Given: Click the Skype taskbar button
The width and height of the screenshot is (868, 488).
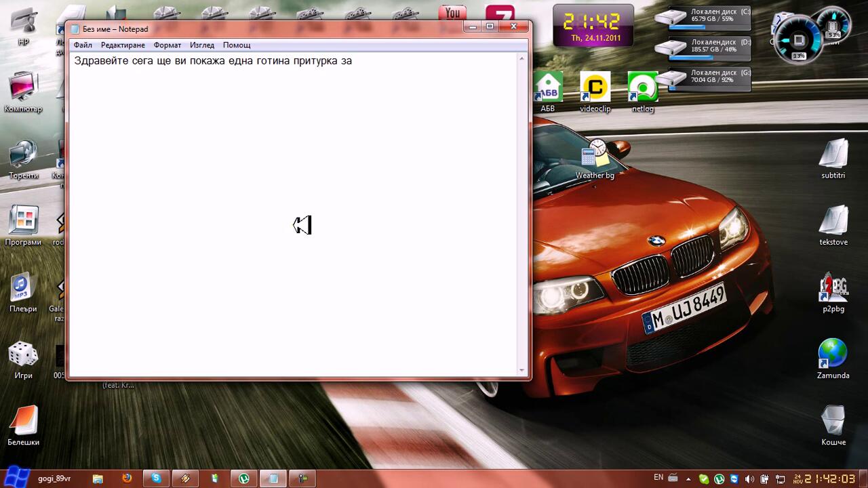Looking at the screenshot, I should click(x=157, y=479).
